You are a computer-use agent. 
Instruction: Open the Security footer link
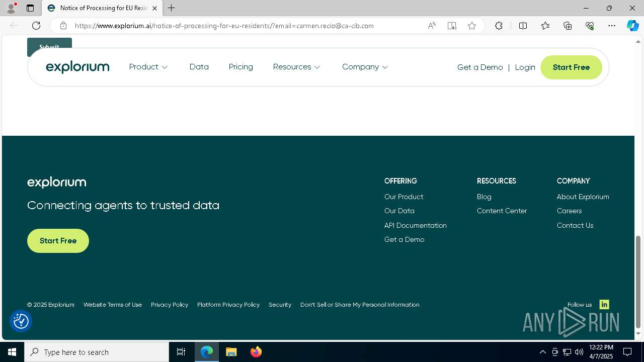click(280, 305)
